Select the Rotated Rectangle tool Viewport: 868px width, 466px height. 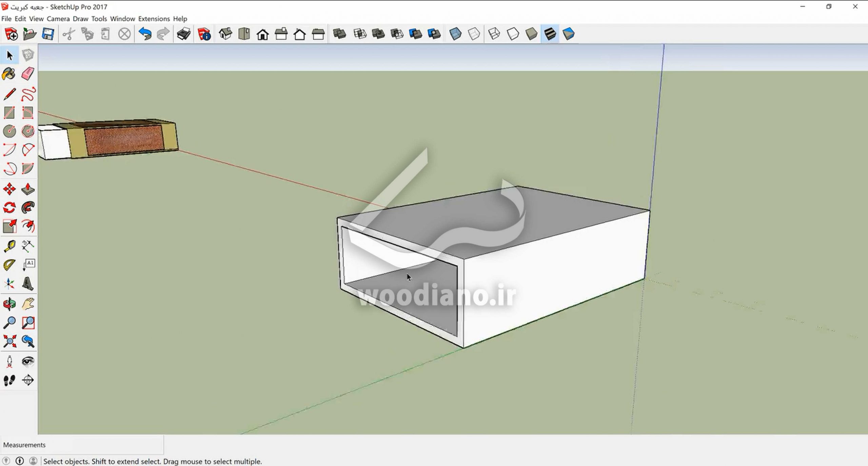[x=28, y=113]
